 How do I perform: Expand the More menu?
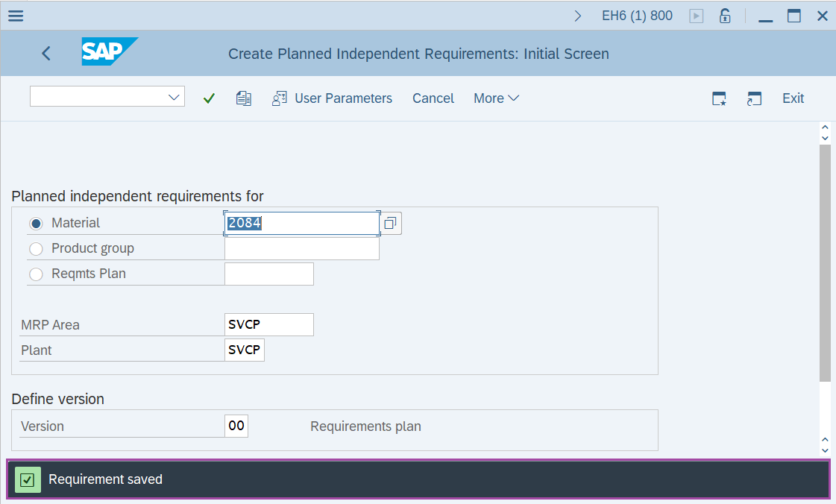495,98
